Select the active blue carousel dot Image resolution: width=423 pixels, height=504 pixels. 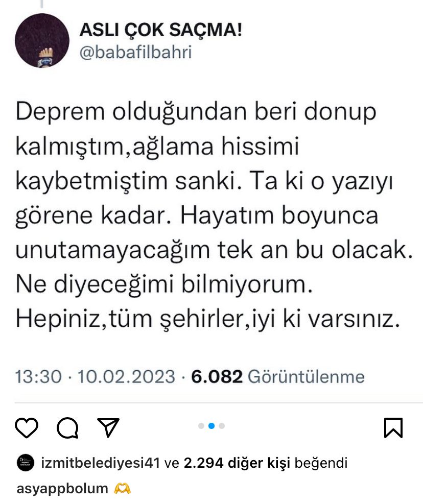point(212,426)
